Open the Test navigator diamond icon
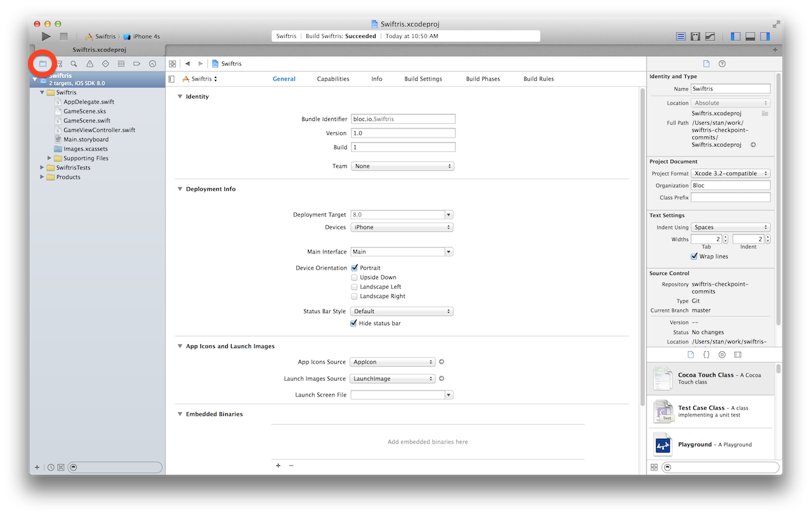Screen dimensions: 812x516 tap(105, 64)
